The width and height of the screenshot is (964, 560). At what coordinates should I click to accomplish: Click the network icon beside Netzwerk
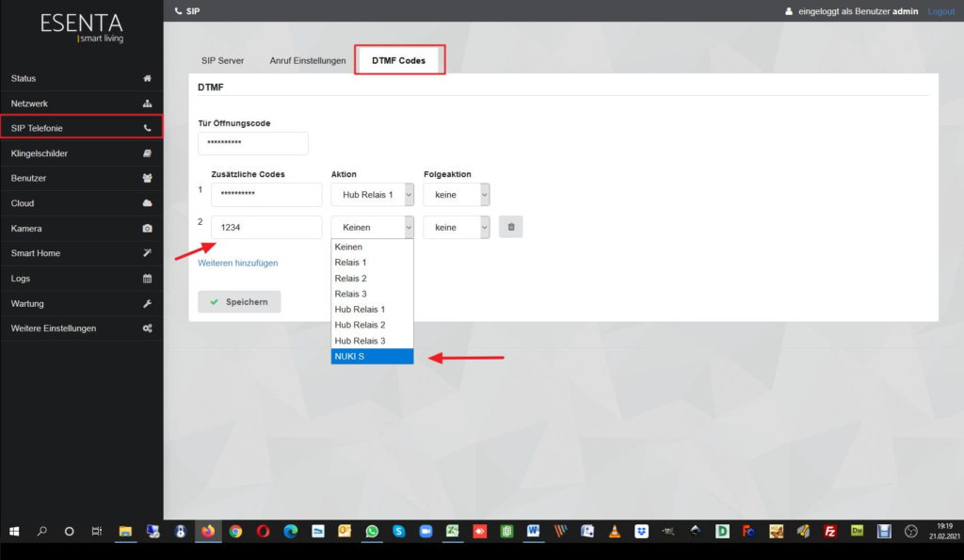[147, 104]
